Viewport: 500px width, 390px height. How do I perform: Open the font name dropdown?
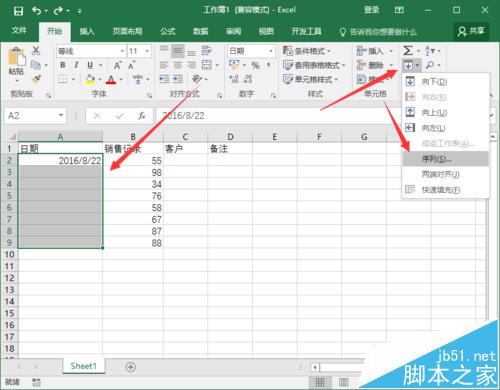[x=122, y=51]
